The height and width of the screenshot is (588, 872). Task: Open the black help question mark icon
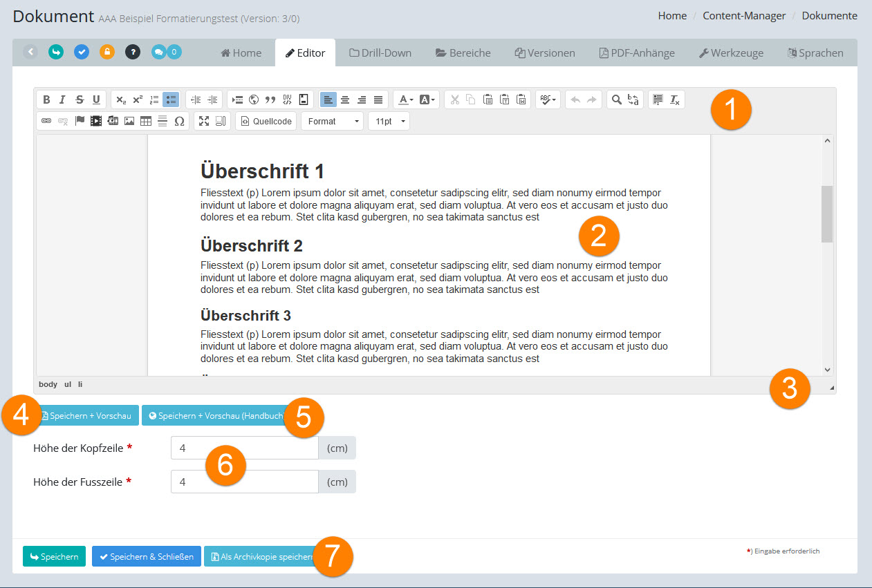coord(133,52)
